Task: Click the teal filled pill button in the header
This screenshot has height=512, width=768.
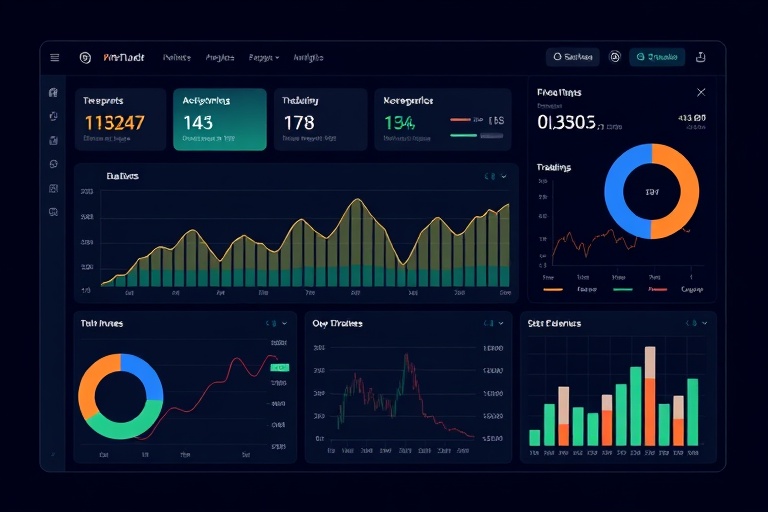Action: point(657,58)
